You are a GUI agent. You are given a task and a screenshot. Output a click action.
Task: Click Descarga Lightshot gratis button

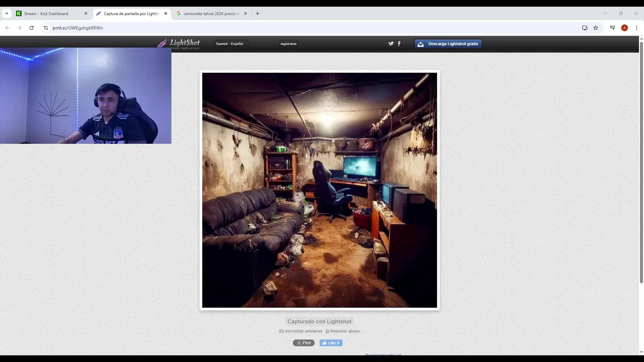448,44
